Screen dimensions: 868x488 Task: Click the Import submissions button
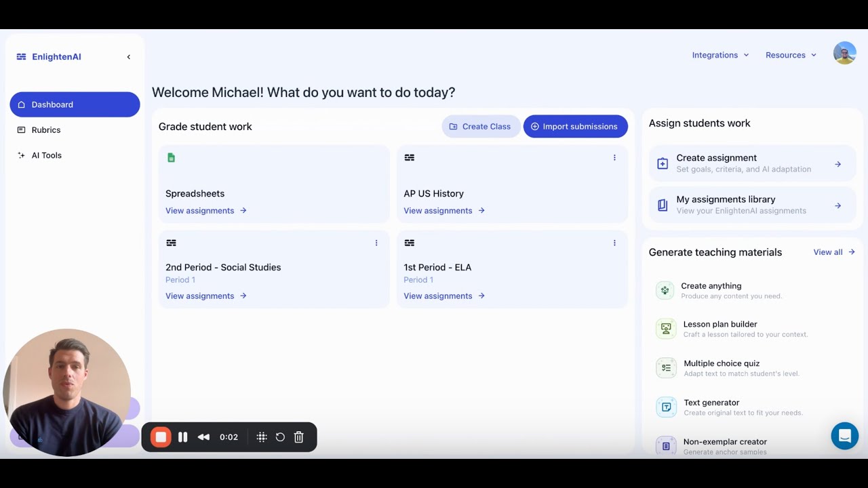(575, 127)
